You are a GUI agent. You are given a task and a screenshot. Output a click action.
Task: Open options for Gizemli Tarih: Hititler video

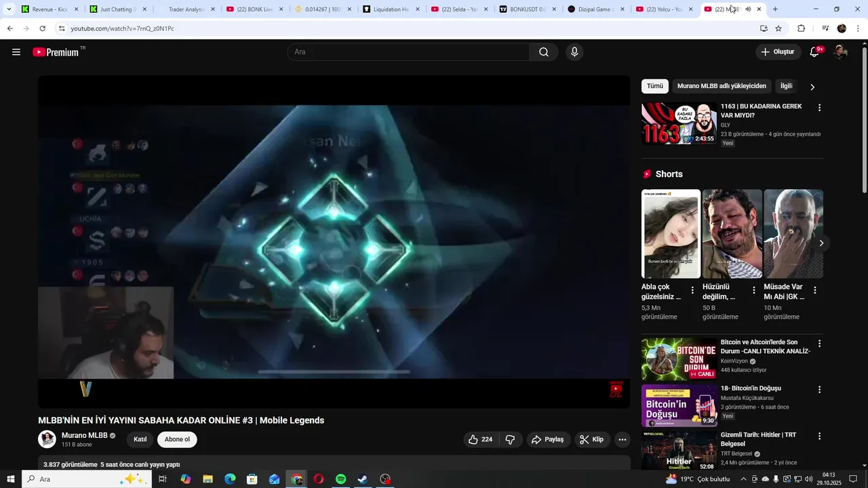tap(819, 436)
